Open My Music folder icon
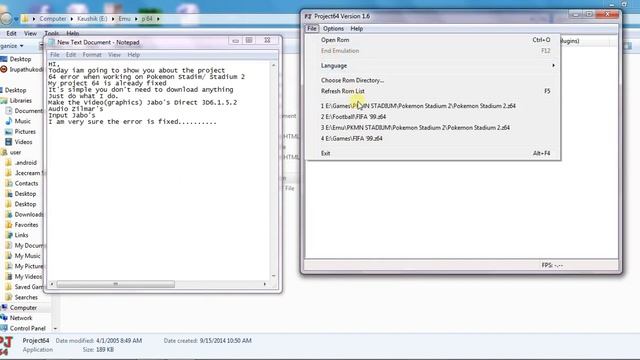 9,256
